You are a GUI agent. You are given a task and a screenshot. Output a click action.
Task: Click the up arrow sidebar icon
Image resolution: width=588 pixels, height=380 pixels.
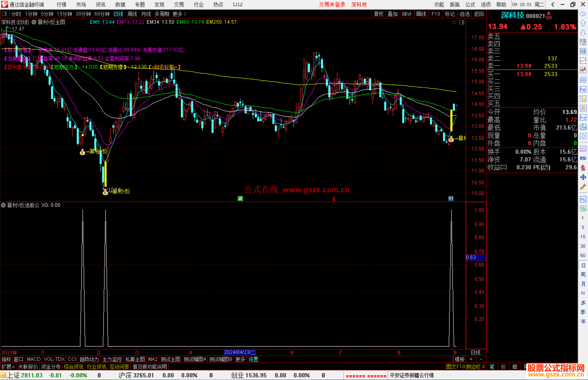tap(583, 23)
